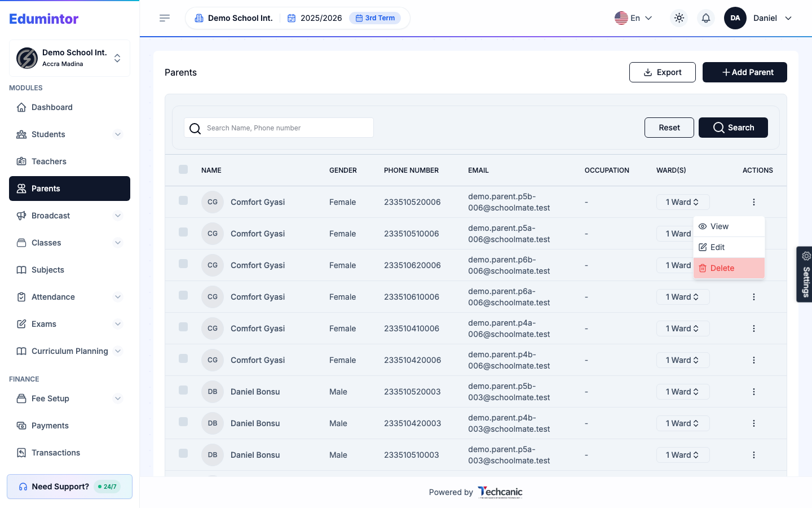Screen dimensions: 812x508
Task: Switch theme with the sun icon
Action: coord(679,18)
